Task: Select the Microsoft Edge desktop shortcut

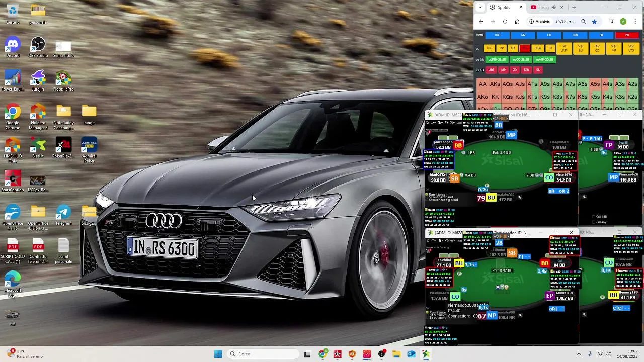Action: [x=13, y=285]
